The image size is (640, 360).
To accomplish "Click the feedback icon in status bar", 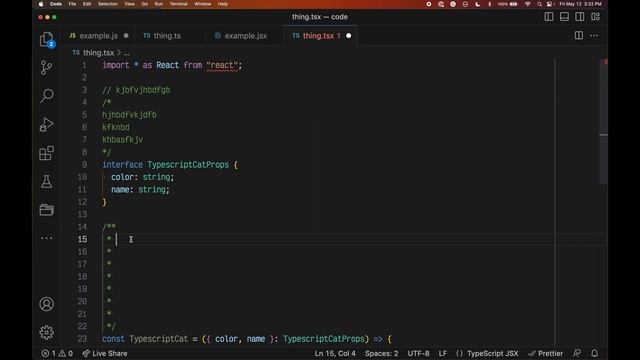I will tap(577, 353).
